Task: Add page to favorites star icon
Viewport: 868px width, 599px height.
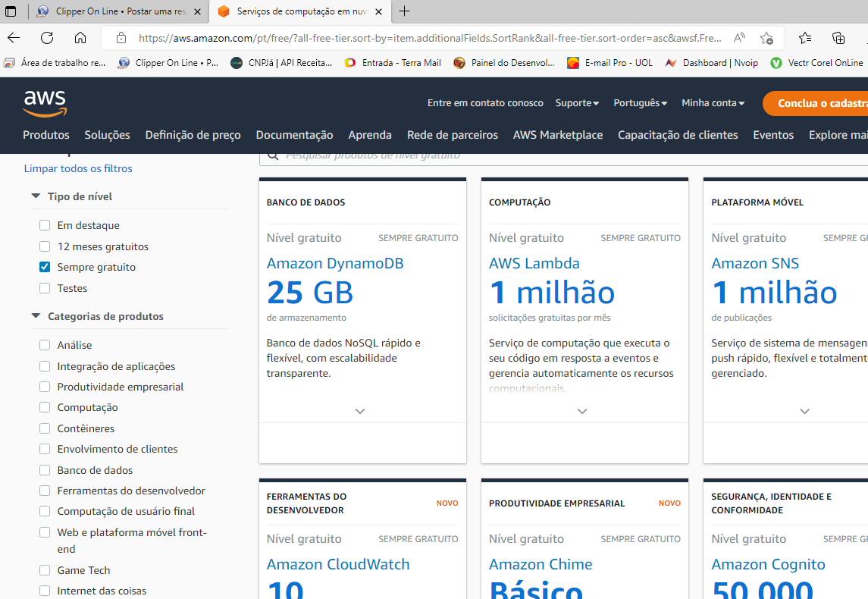Action: tap(766, 38)
